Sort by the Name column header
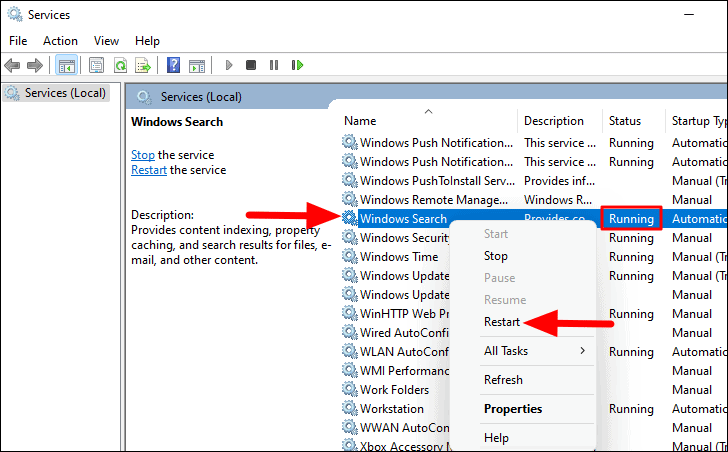This screenshot has height=452, width=728. 360,121
